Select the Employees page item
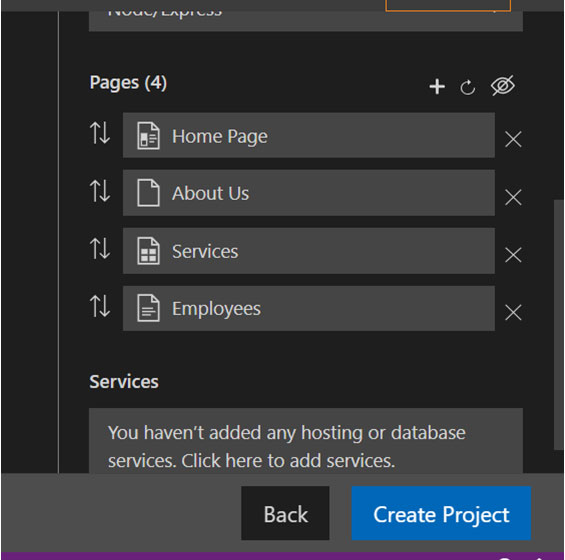 [309, 308]
